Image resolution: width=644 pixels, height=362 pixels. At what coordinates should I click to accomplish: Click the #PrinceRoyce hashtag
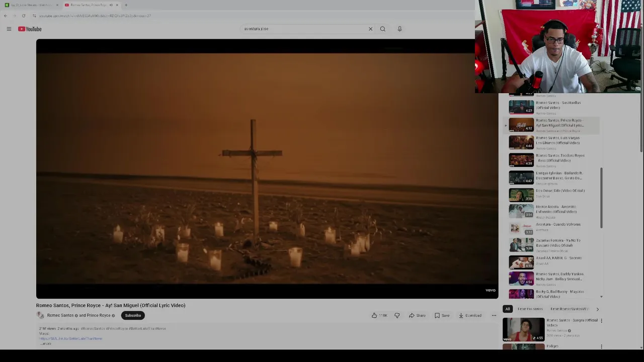117,328
